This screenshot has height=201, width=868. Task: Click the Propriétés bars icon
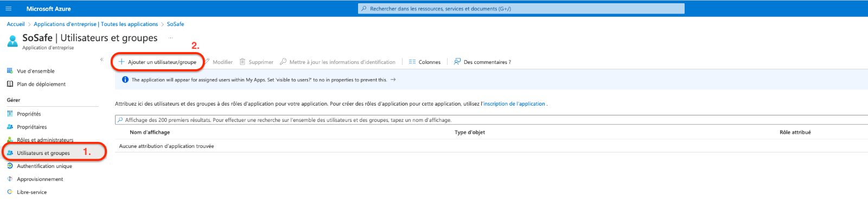(10, 114)
